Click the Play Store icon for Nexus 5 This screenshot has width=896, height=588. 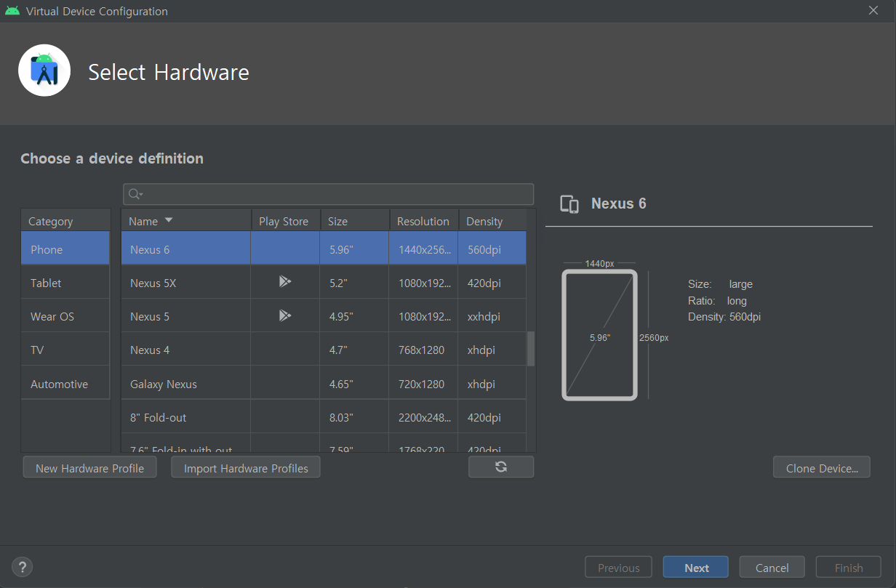coord(285,315)
